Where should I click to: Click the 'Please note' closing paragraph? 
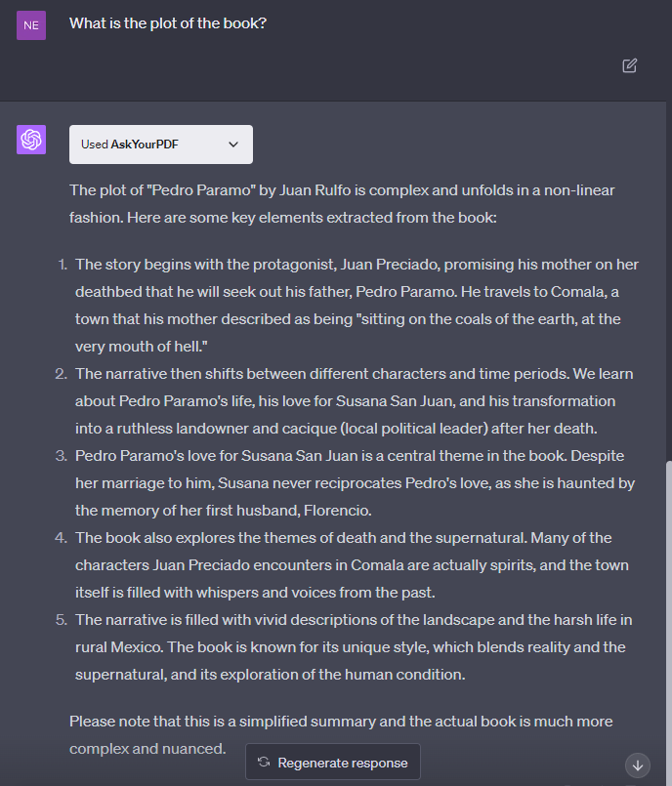[x=342, y=734]
